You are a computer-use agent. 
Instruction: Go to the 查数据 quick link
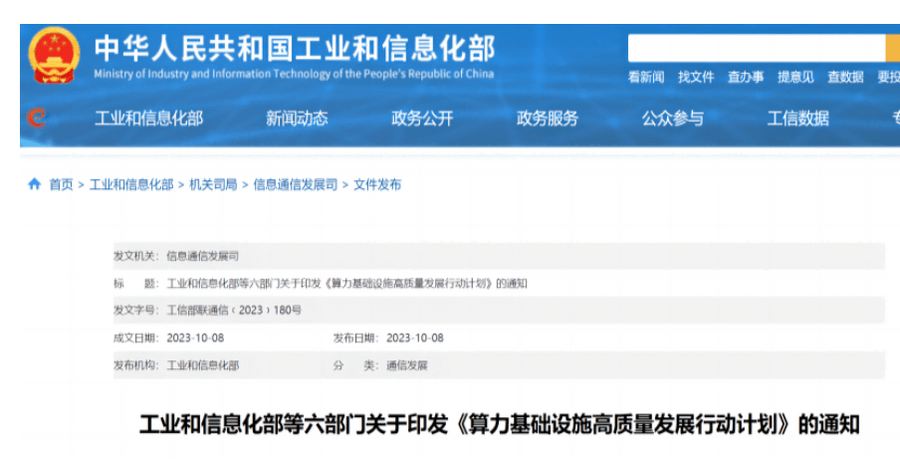(846, 77)
